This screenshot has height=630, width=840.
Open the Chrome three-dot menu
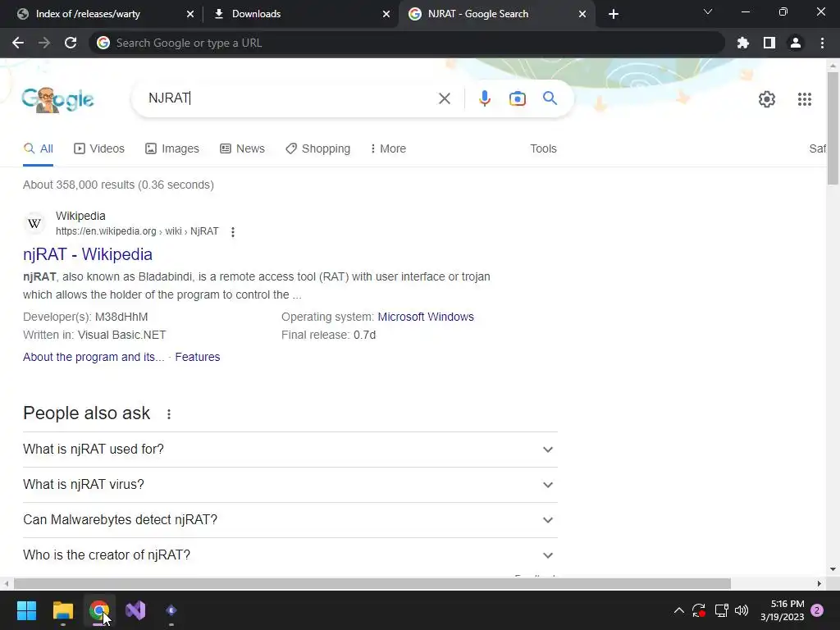coord(822,43)
